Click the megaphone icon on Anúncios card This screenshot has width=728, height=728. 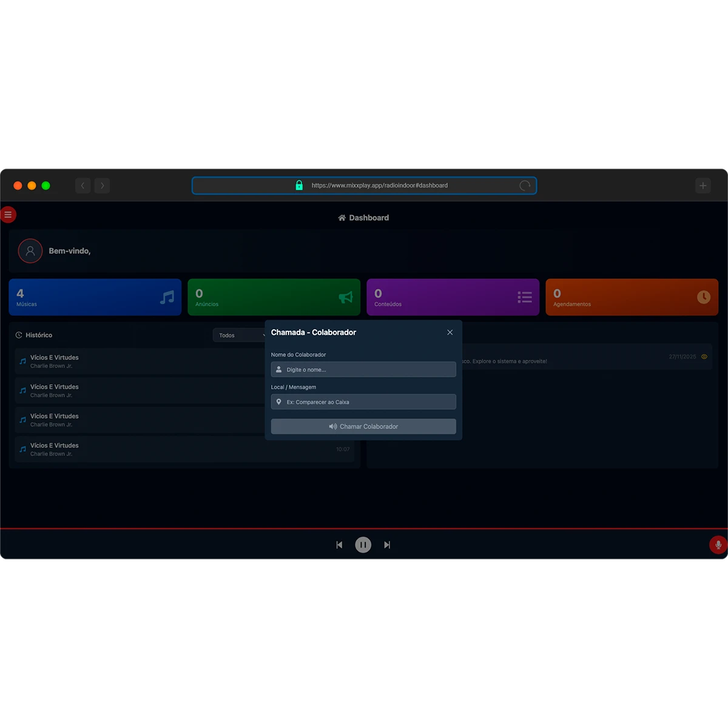[x=345, y=297]
